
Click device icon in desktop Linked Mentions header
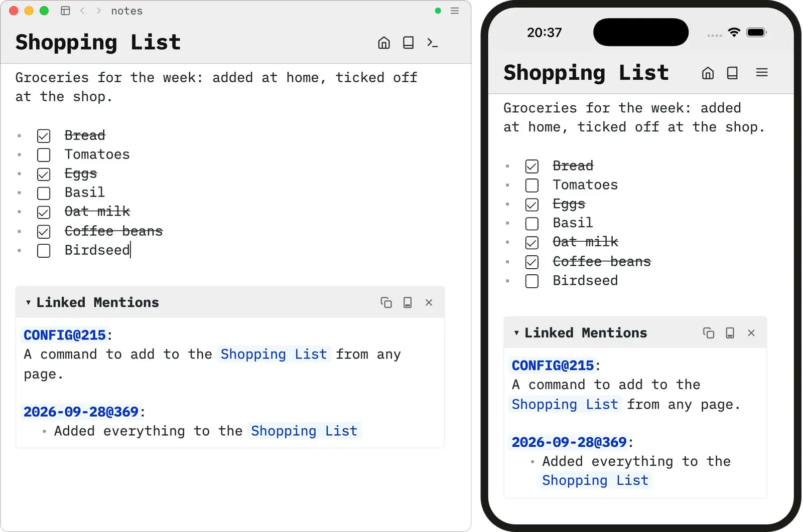408,302
